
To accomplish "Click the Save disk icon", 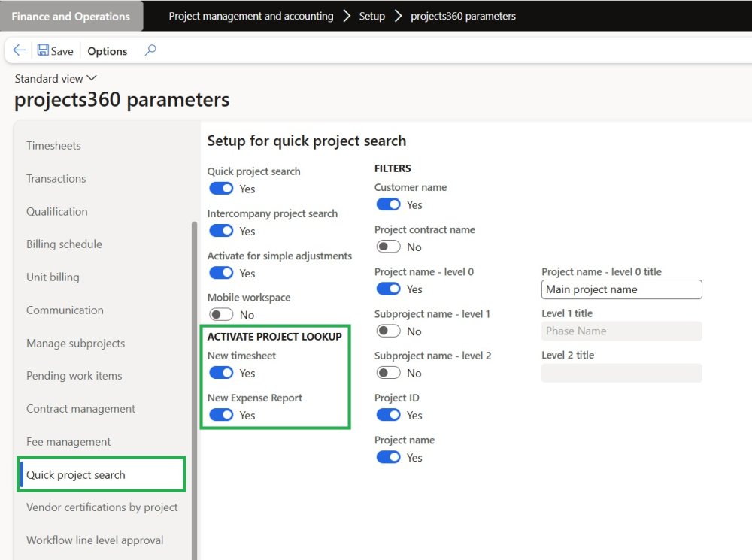I will pyautogui.click(x=43, y=50).
